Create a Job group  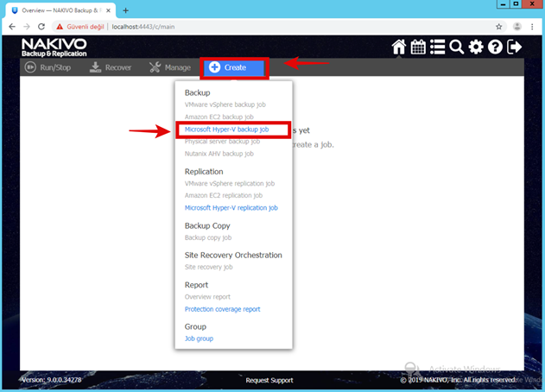(x=199, y=338)
